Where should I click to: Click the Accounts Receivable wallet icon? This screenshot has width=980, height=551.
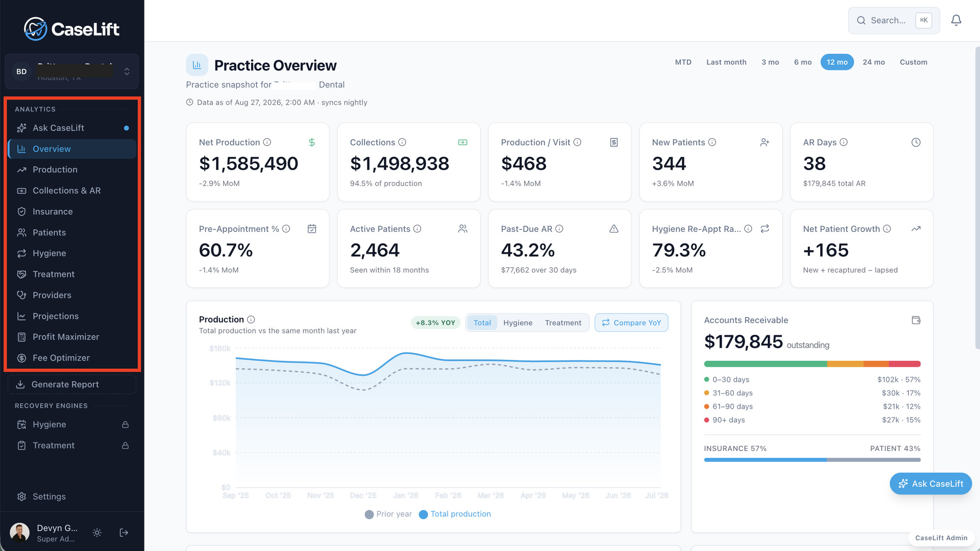pos(916,320)
